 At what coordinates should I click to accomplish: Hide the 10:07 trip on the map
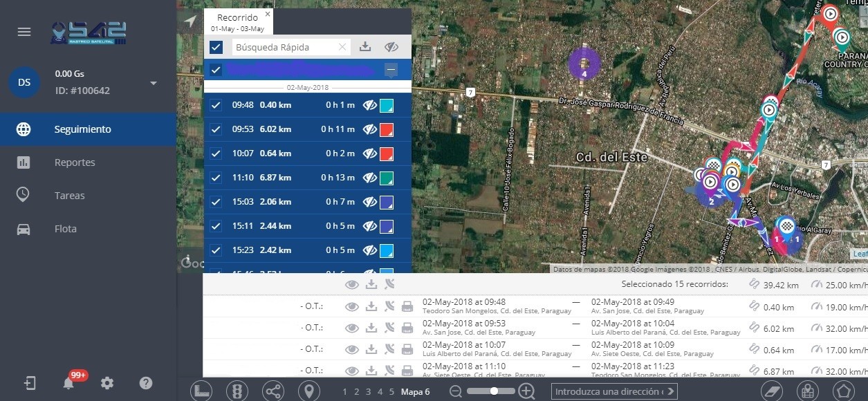point(370,153)
